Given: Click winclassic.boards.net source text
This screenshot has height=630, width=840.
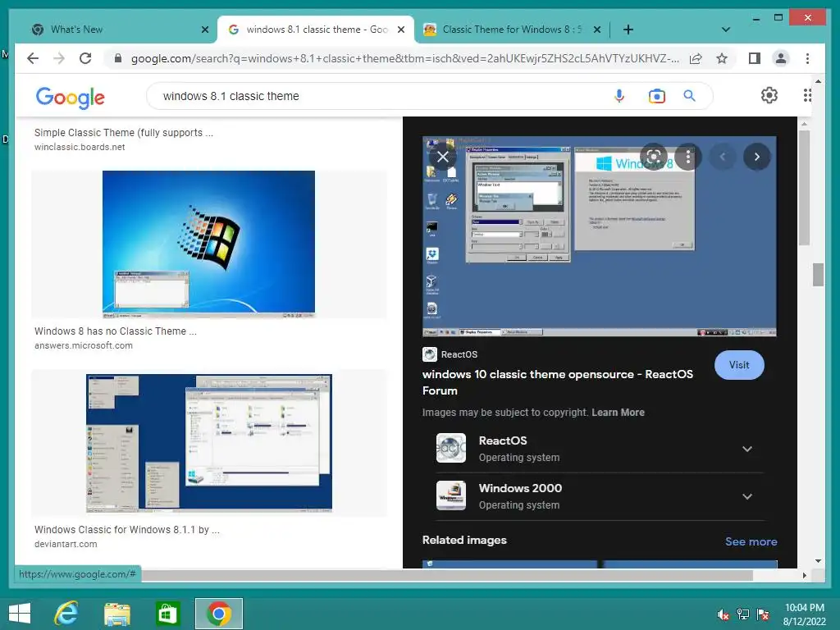Looking at the screenshot, I should tap(80, 147).
